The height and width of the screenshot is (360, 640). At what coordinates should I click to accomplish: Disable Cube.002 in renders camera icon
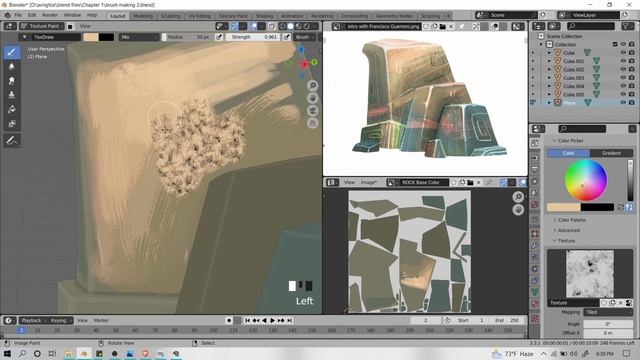click(x=632, y=69)
